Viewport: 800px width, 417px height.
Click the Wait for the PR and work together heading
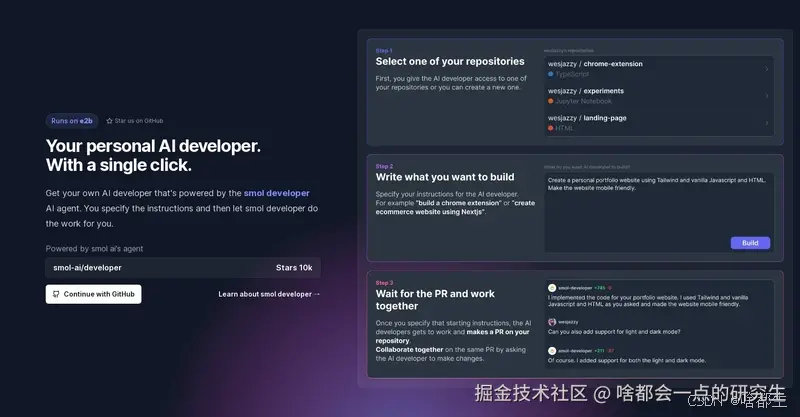point(435,300)
